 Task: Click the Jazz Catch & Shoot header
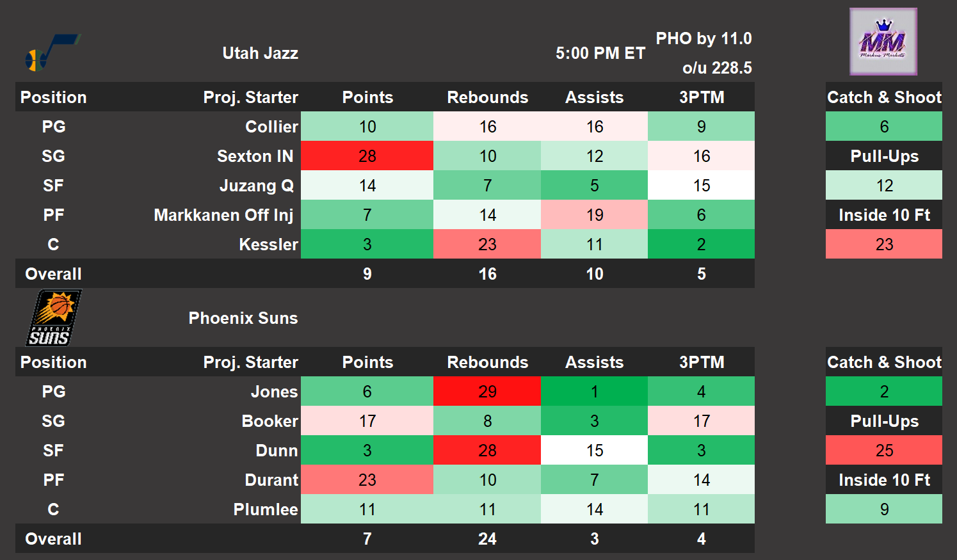click(x=883, y=97)
